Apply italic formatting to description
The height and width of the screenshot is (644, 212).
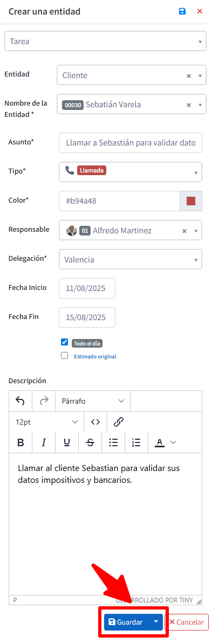44,442
